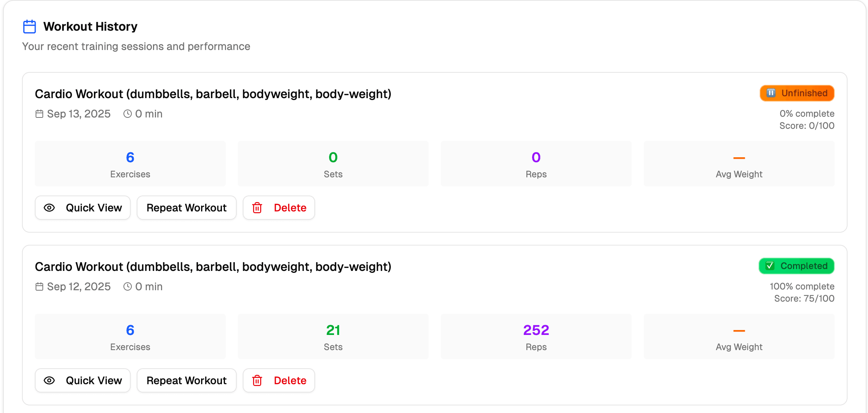Image resolution: width=868 pixels, height=413 pixels.
Task: Click the checkmark icon in Completed badge
Action: [x=770, y=266]
